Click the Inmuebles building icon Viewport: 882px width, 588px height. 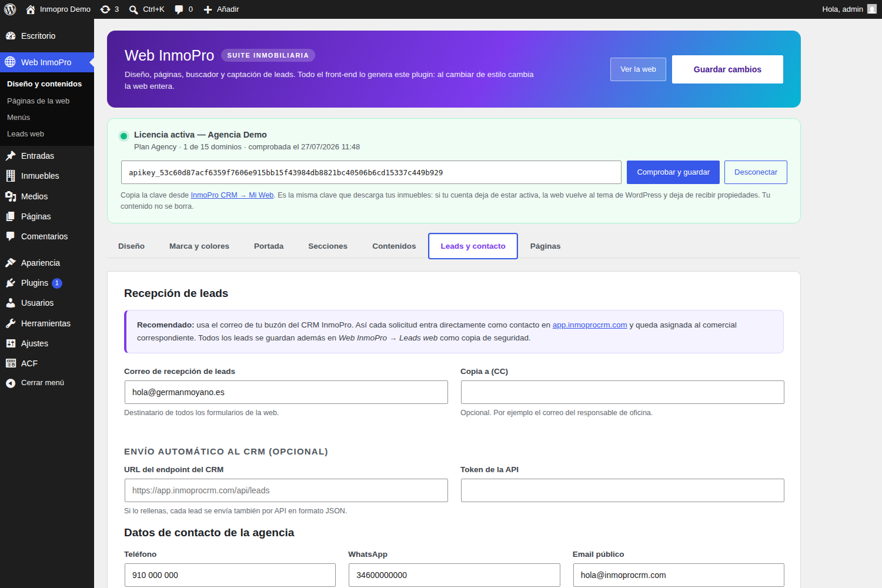[x=11, y=176]
